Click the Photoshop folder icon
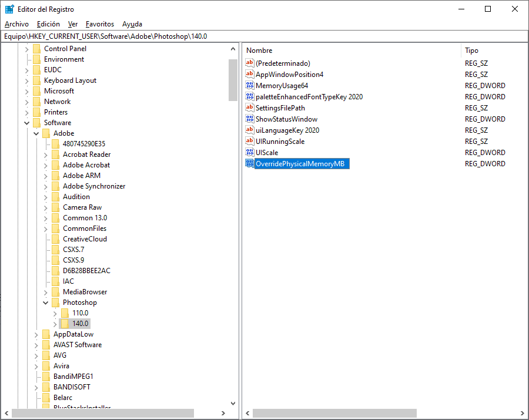 click(x=56, y=303)
